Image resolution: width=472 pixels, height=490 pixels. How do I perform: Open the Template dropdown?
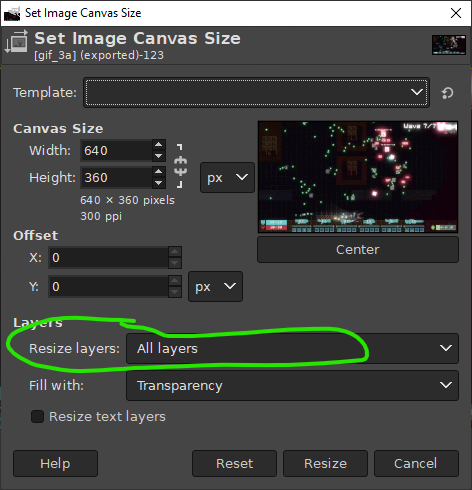[256, 92]
